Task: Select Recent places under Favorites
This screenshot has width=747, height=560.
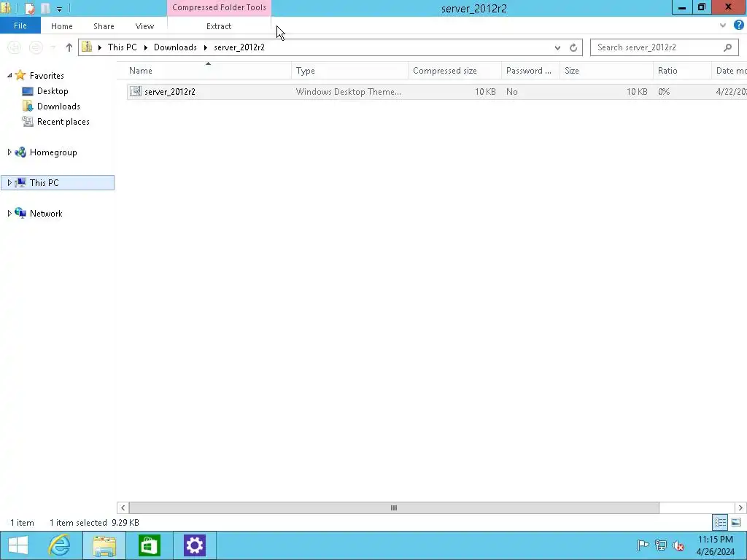Action: click(63, 122)
